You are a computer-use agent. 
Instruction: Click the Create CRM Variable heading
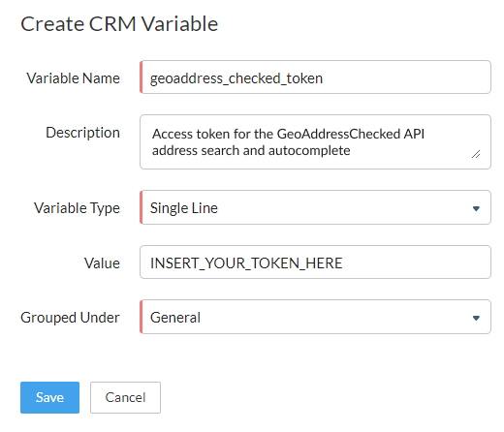[x=119, y=24]
